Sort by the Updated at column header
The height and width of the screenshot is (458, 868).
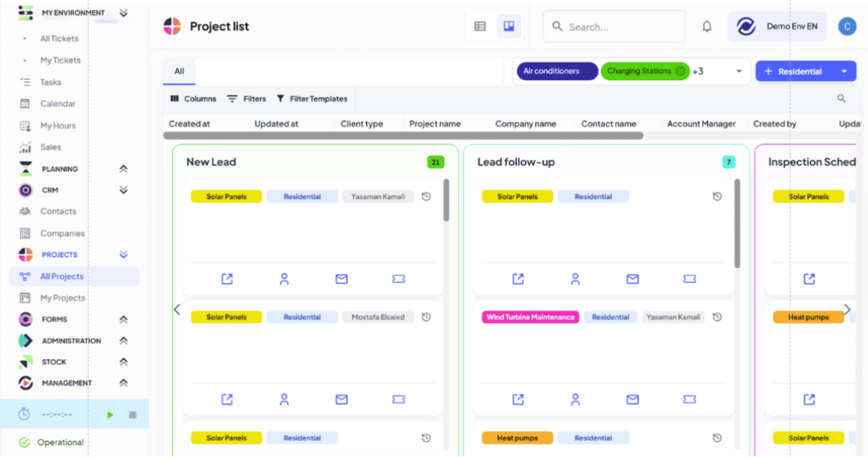276,124
